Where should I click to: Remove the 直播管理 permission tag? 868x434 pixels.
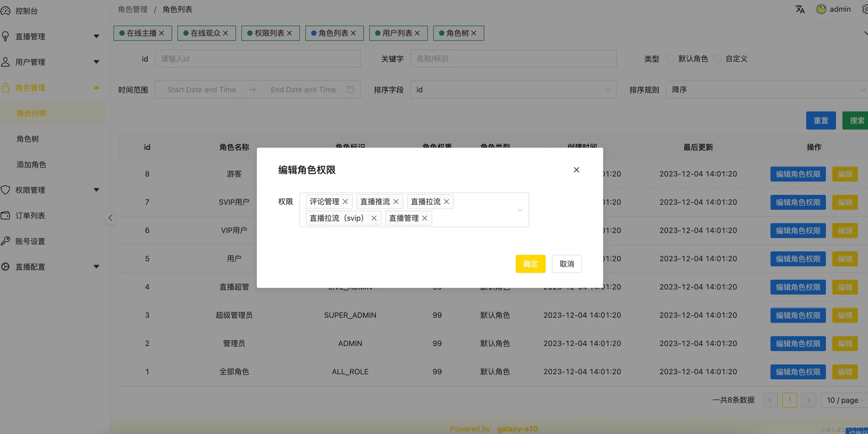coord(424,218)
